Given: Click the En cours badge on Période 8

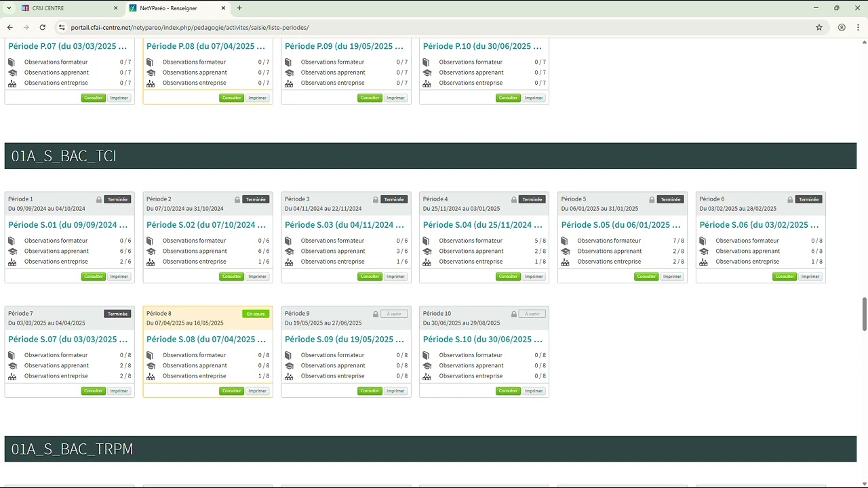Looking at the screenshot, I should [256, 314].
